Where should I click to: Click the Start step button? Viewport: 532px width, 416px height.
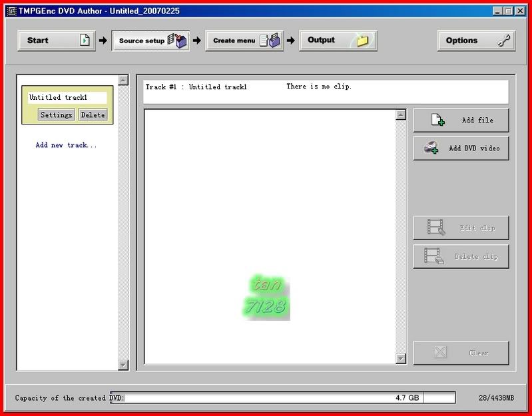57,41
